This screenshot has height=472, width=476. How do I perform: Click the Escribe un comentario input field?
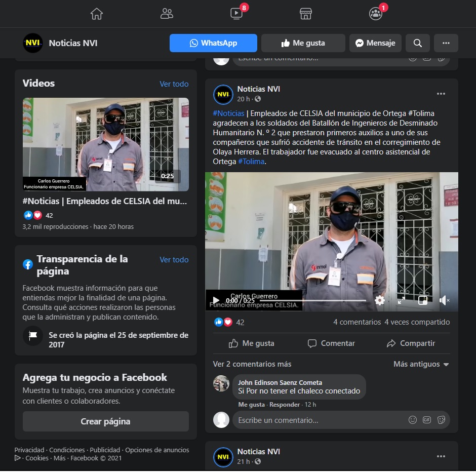pyautogui.click(x=341, y=420)
